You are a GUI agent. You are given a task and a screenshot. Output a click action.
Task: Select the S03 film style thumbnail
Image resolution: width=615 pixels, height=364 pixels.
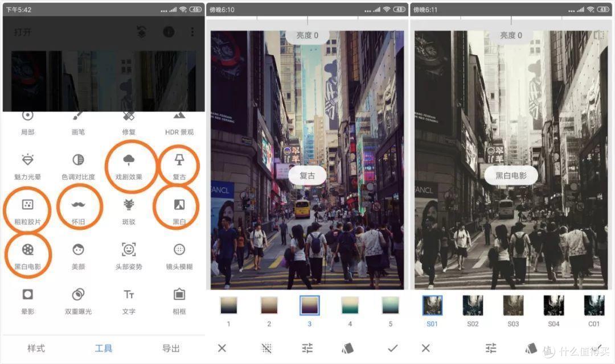point(513,306)
